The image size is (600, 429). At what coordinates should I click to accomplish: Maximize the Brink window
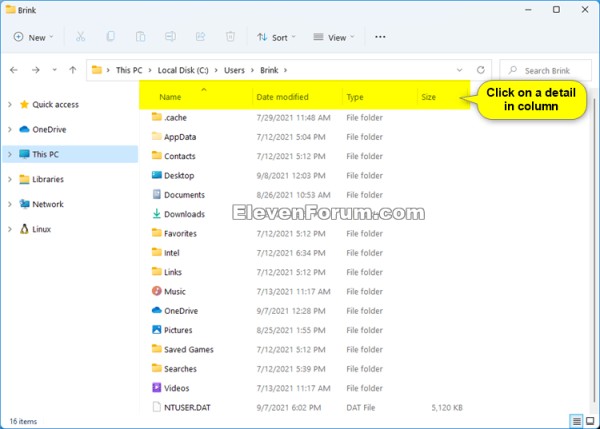(556, 10)
